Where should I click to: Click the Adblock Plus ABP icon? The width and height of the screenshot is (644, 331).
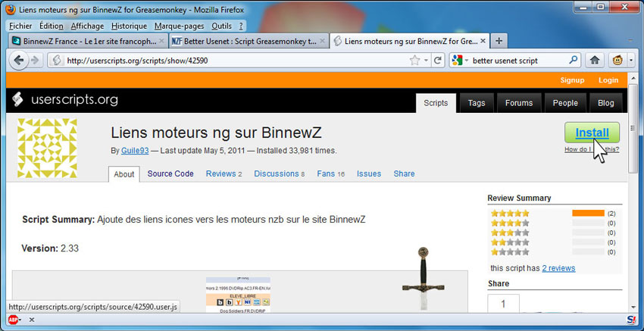point(12,320)
